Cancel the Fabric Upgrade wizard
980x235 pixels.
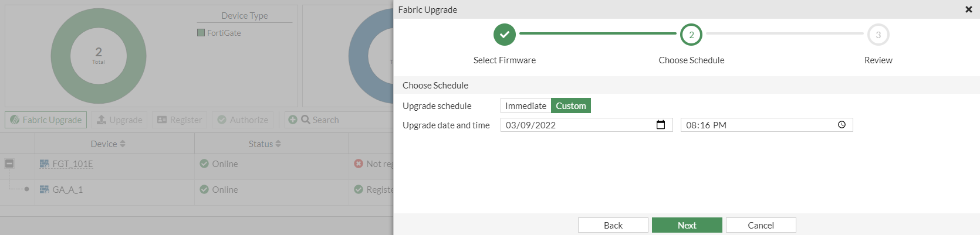[x=761, y=226]
